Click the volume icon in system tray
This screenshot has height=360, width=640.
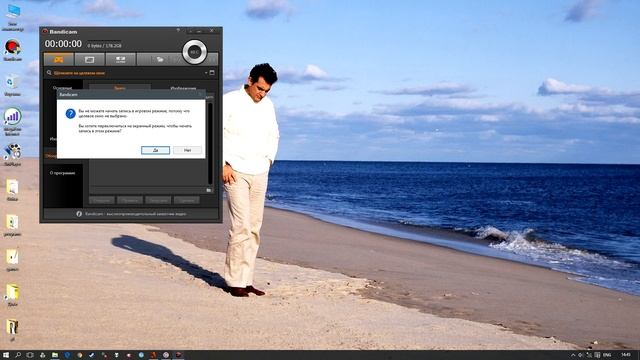click(581, 355)
